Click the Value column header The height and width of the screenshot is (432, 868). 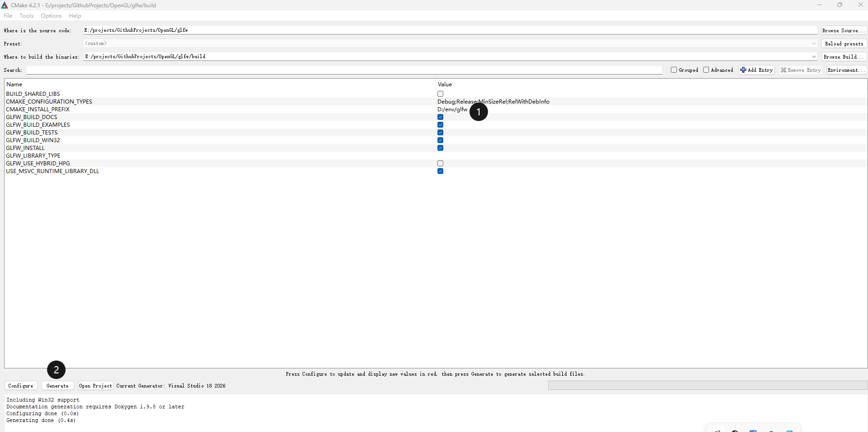[x=445, y=84]
